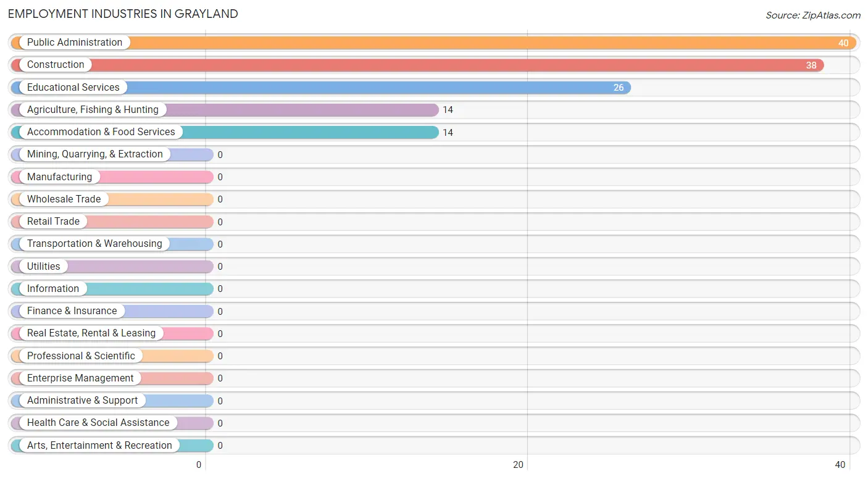This screenshot has height=479, width=868.
Task: Select the Agriculture, Fishing & Hunting label
Action: [93, 110]
